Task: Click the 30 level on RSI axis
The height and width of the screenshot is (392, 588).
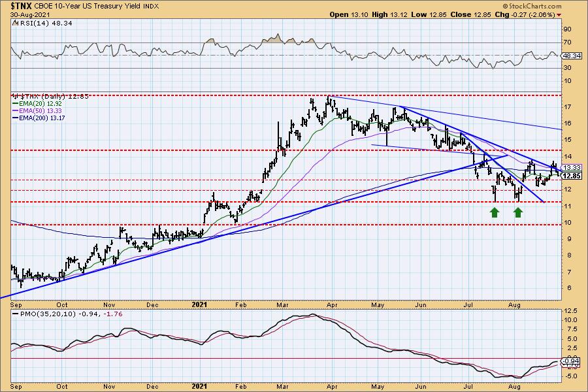Action: (567, 68)
